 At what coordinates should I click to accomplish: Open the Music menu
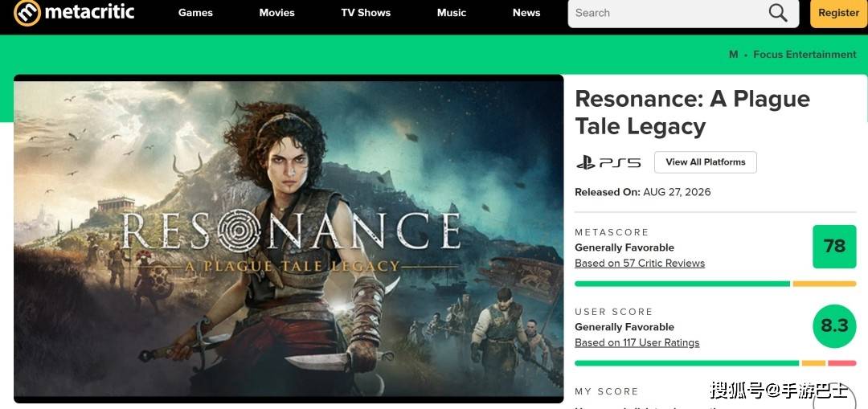point(452,13)
